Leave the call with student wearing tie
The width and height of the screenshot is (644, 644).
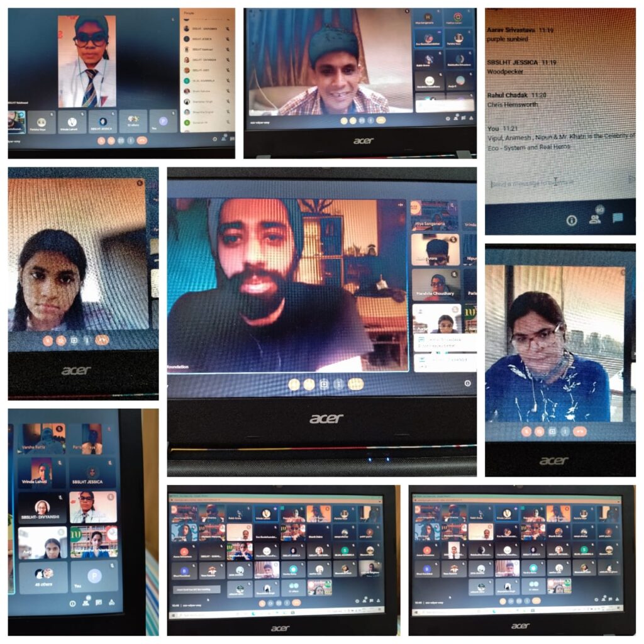coord(142,140)
